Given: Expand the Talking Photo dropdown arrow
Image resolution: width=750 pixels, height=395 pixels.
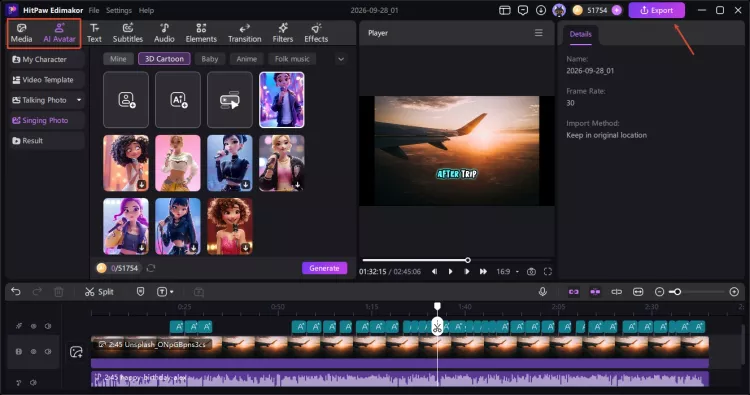Looking at the screenshot, I should 79,100.
